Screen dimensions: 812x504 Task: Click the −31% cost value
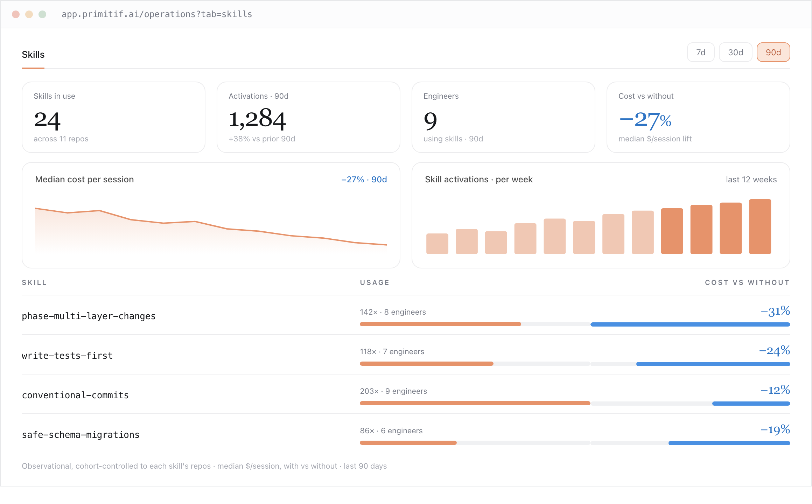tap(775, 311)
